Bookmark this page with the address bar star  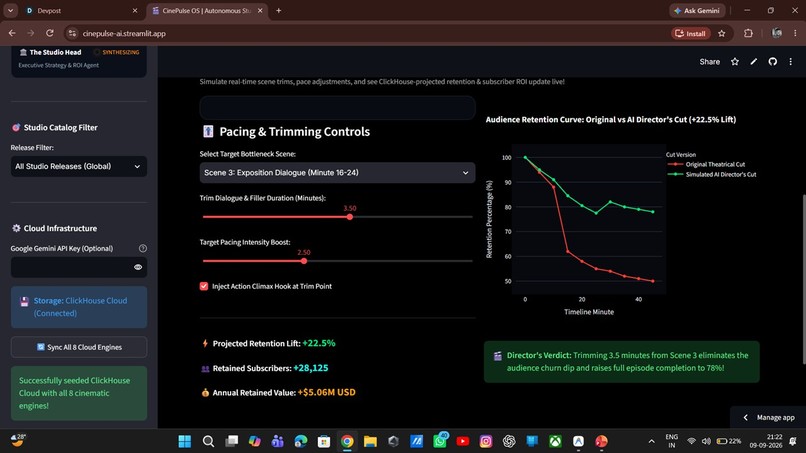[722, 33]
